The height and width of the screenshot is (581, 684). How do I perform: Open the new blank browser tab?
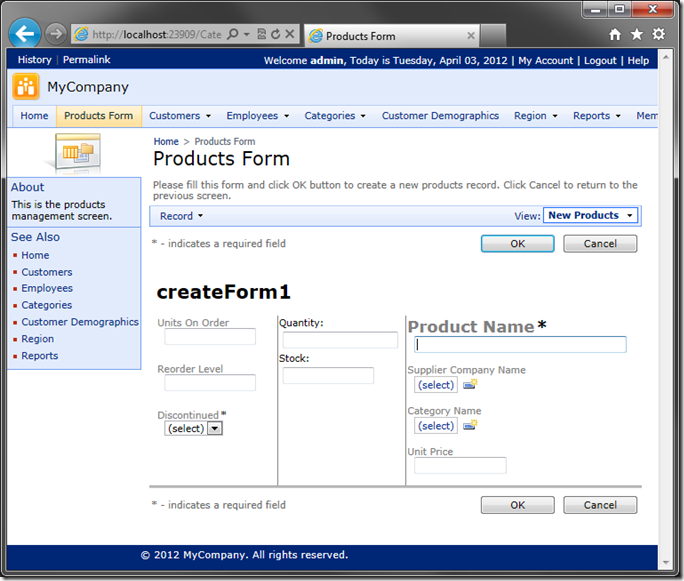point(493,36)
